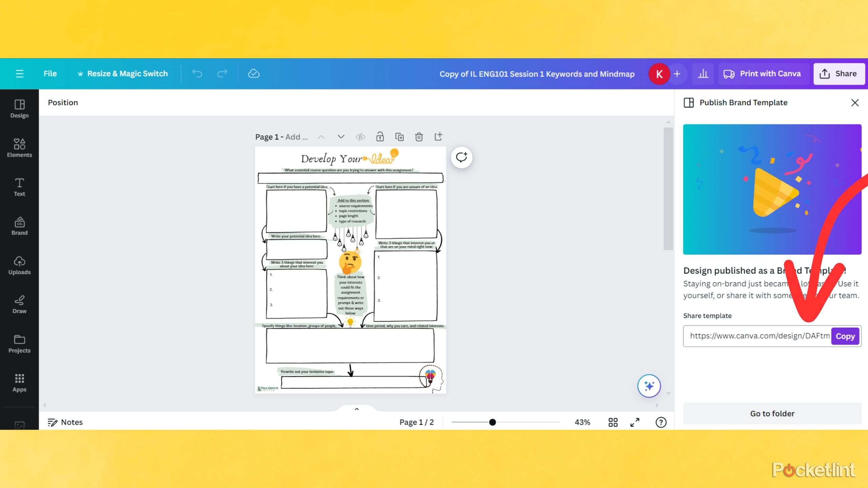The height and width of the screenshot is (488, 868).
Task: Open the K user avatar
Action: 659,74
